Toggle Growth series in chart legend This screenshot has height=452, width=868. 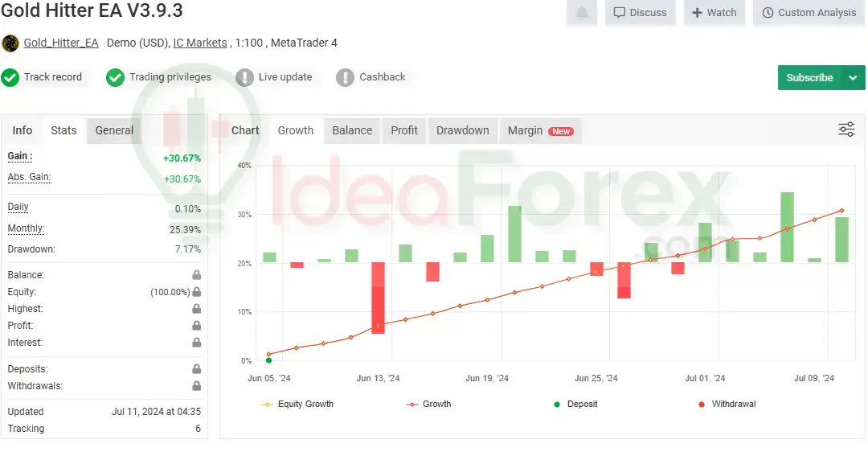coord(428,404)
